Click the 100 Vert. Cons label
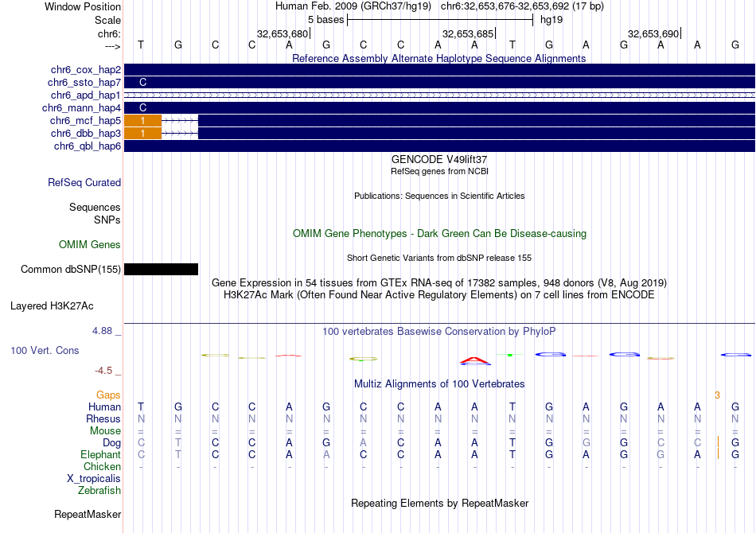The height and width of the screenshot is (533, 756). click(x=45, y=350)
